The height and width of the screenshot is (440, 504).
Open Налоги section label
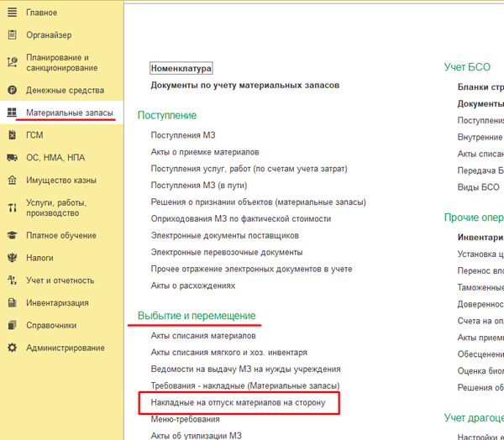tap(39, 258)
